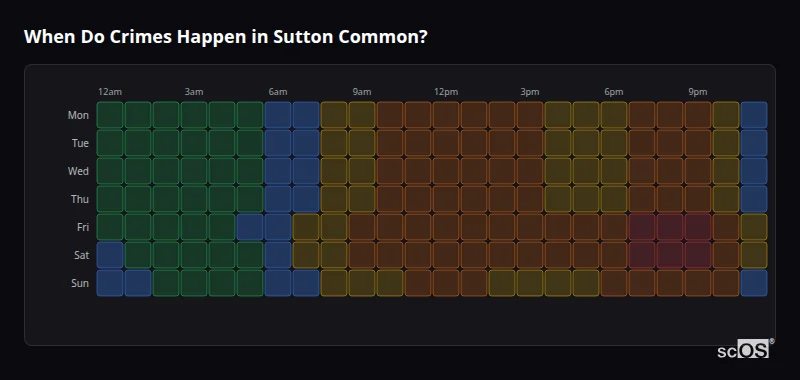Click the 'Fri' row label
The width and height of the screenshot is (800, 380).
[83, 227]
